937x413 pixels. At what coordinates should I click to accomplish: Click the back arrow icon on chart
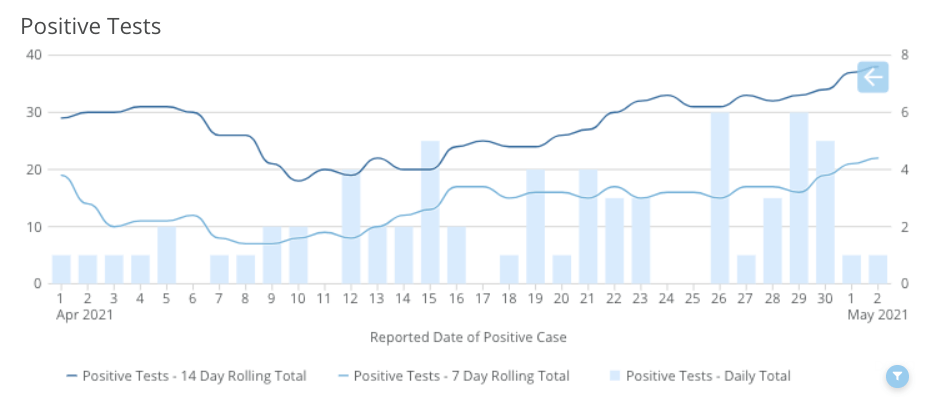(x=873, y=77)
